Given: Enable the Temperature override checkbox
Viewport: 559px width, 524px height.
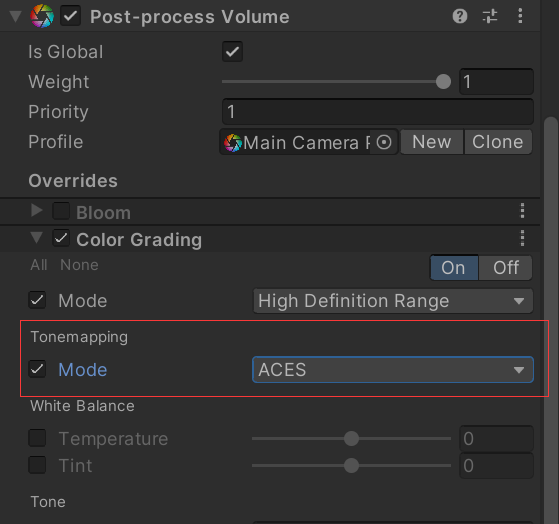Looking at the screenshot, I should [37, 438].
